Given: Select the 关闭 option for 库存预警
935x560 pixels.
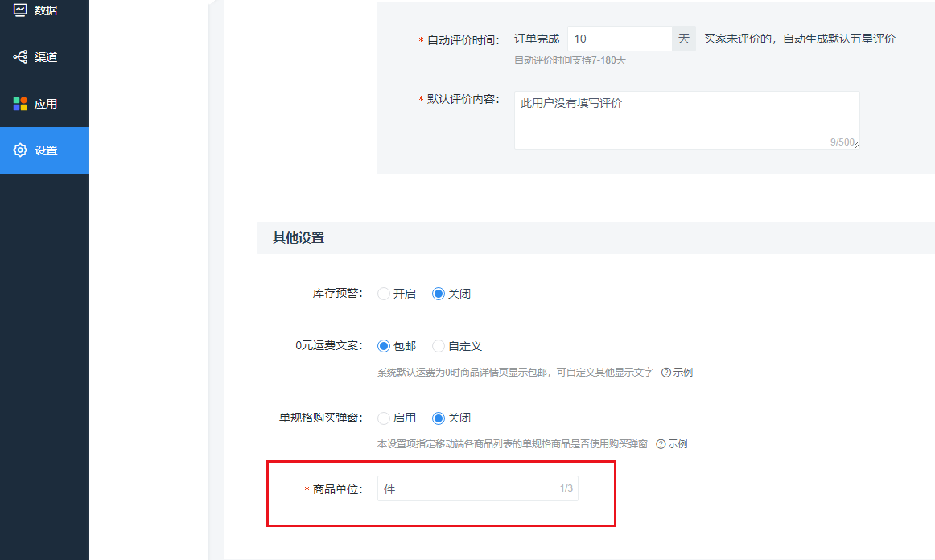Looking at the screenshot, I should coord(437,294).
